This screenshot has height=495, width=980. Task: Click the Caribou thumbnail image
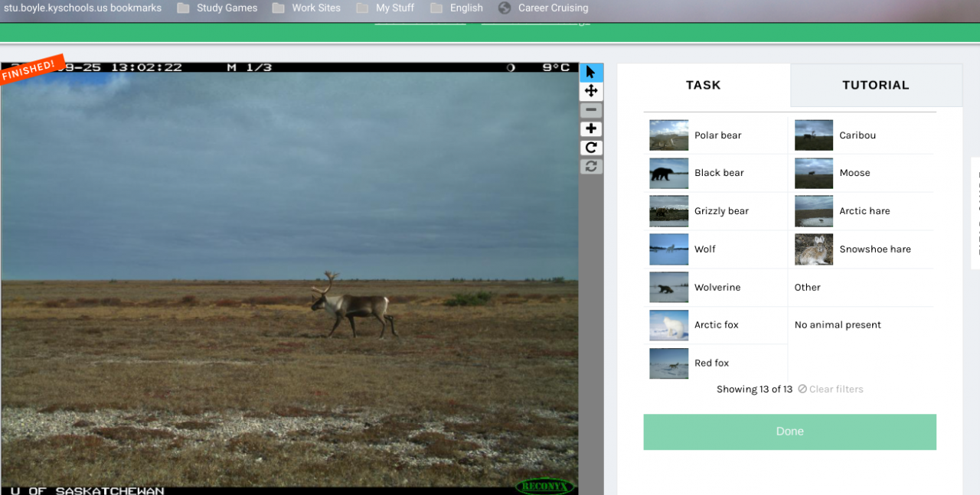814,135
